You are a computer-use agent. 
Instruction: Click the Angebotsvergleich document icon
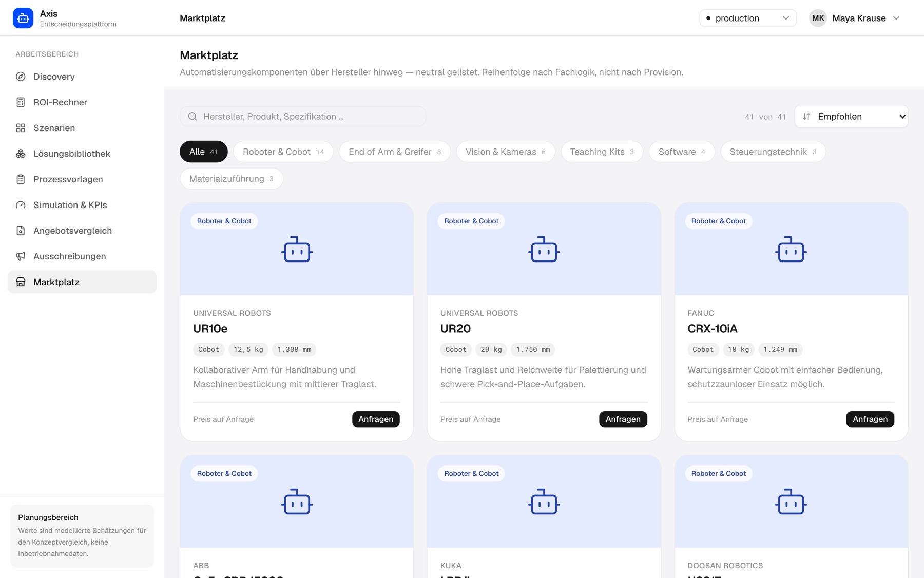click(21, 231)
